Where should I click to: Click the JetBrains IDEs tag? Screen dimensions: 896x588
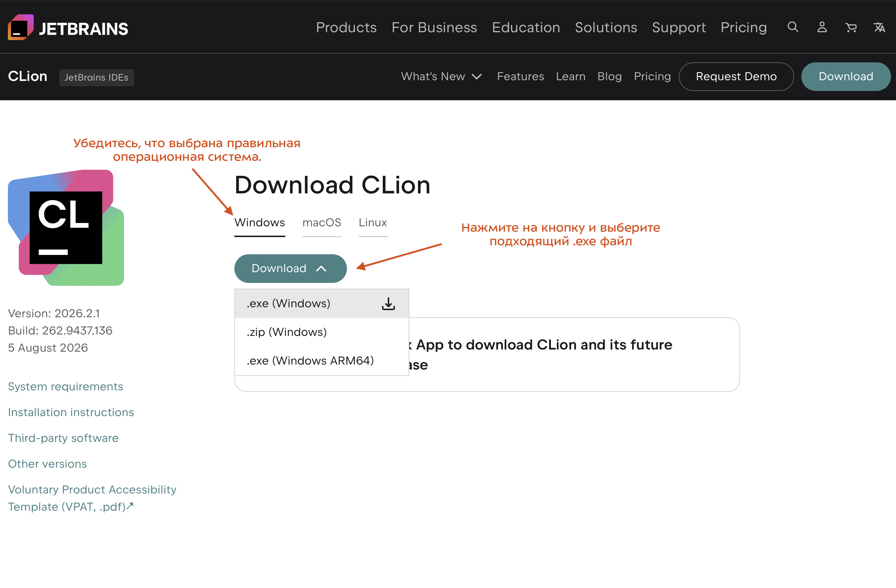pyautogui.click(x=96, y=77)
